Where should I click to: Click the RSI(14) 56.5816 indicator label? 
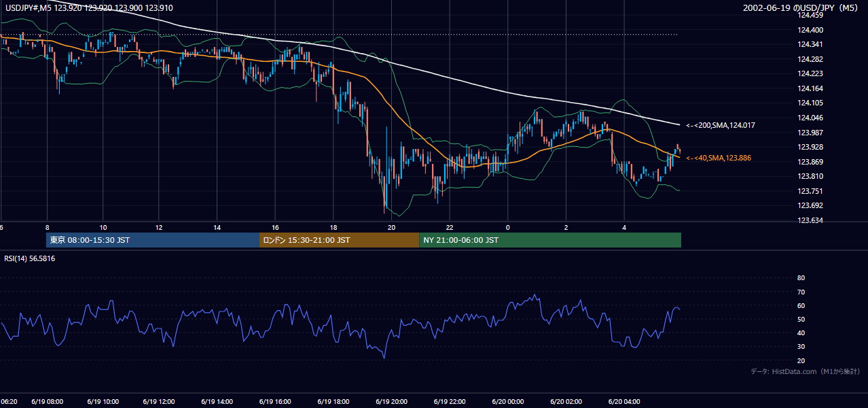point(30,258)
